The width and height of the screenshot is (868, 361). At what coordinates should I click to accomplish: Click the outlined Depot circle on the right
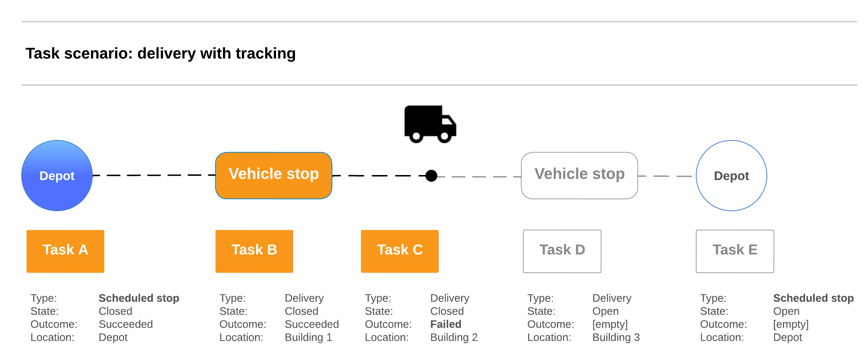point(731,175)
